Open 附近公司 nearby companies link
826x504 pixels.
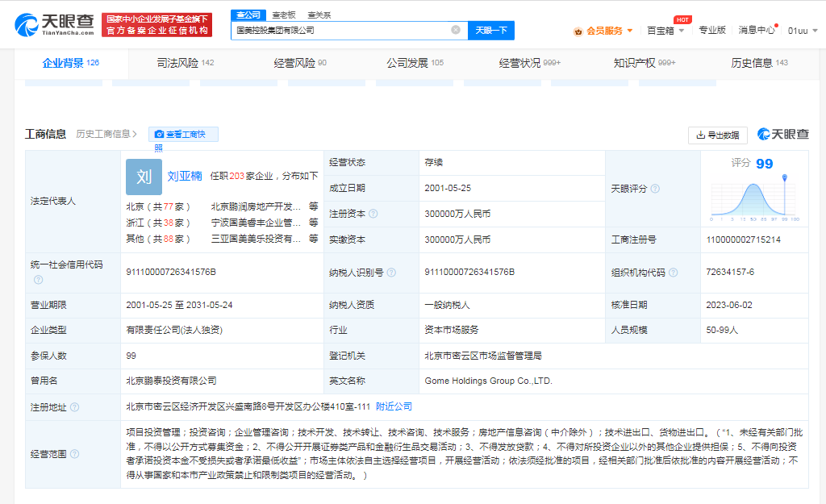pyautogui.click(x=394, y=406)
